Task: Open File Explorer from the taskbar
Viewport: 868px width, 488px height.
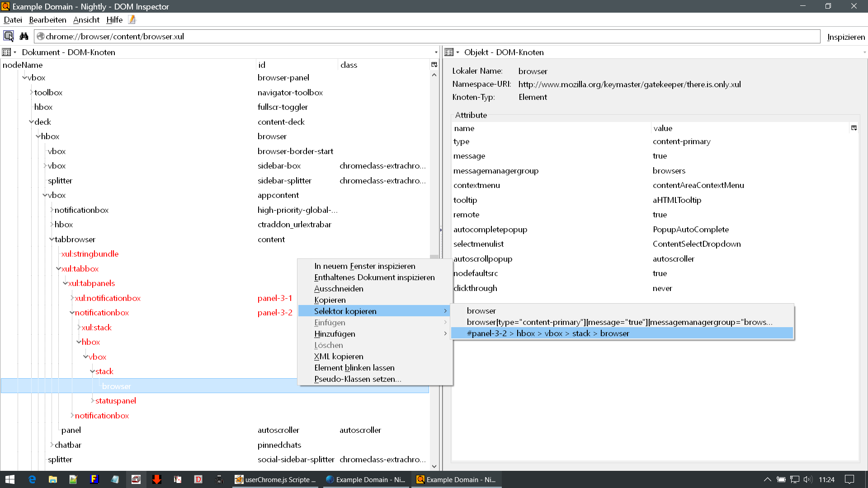Action: tap(53, 479)
